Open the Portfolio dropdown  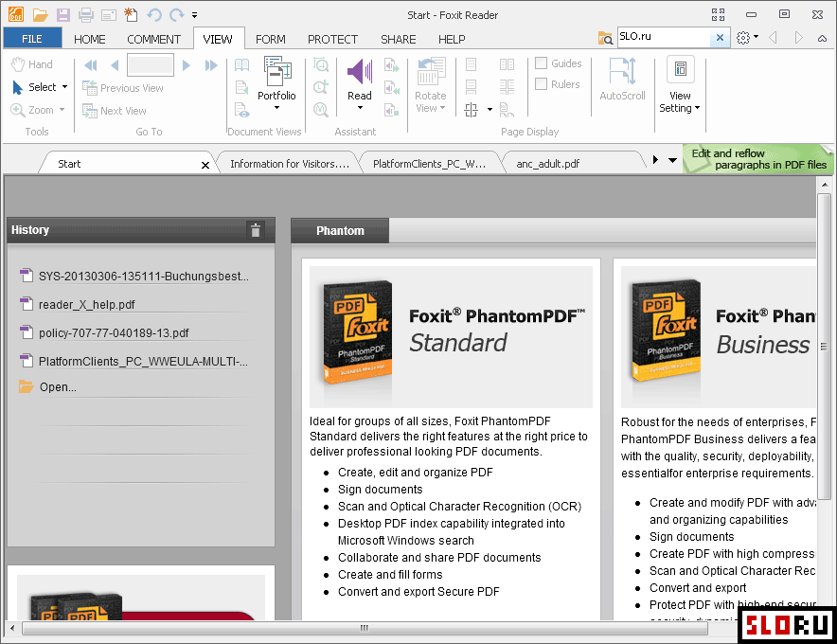tap(276, 84)
